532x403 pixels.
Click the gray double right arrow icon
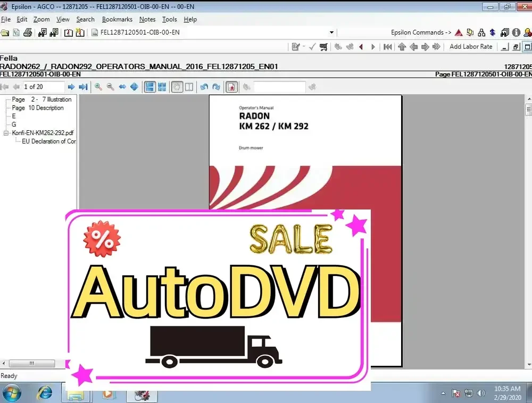point(436,47)
